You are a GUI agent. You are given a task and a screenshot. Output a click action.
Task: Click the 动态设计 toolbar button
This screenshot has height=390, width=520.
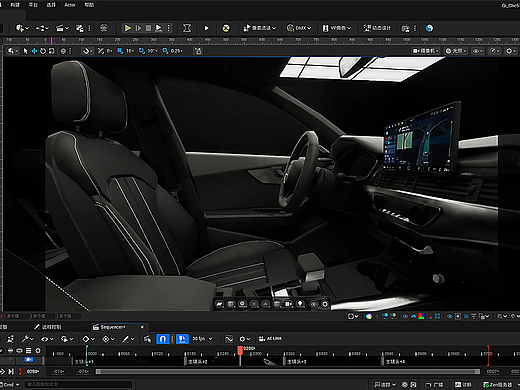pyautogui.click(x=377, y=28)
